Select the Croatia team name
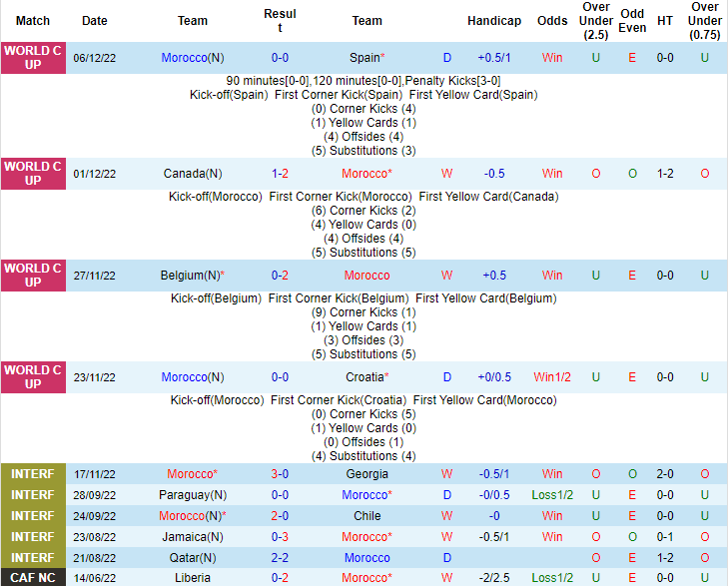 click(364, 377)
